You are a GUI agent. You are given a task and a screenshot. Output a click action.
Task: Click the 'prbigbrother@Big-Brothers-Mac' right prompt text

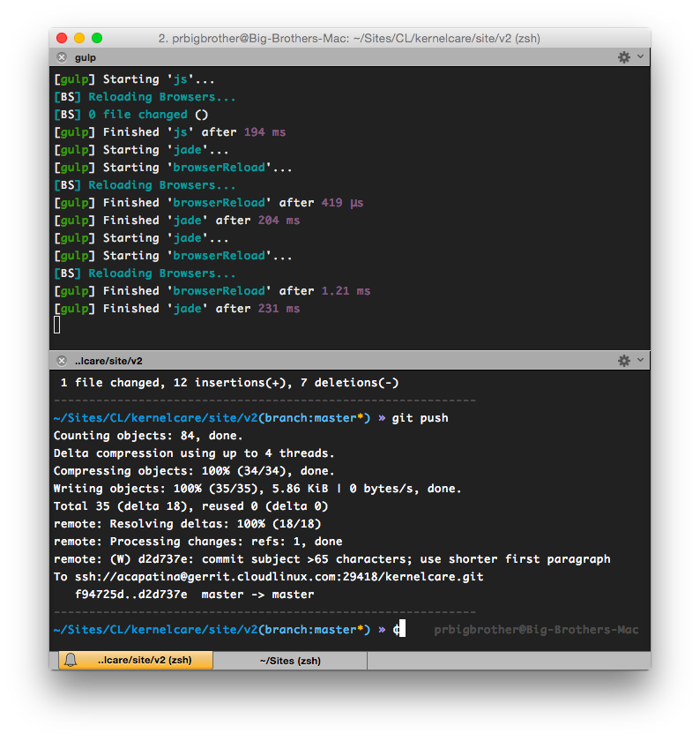[536, 630]
